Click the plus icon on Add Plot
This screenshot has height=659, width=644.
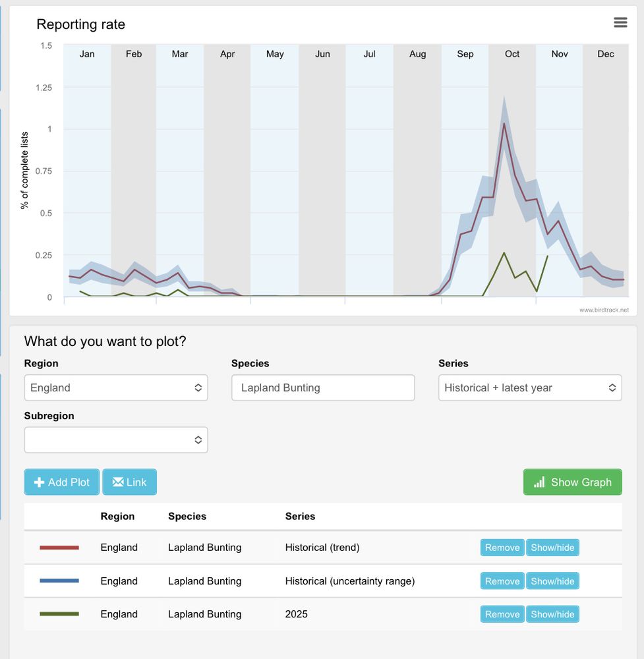point(39,482)
